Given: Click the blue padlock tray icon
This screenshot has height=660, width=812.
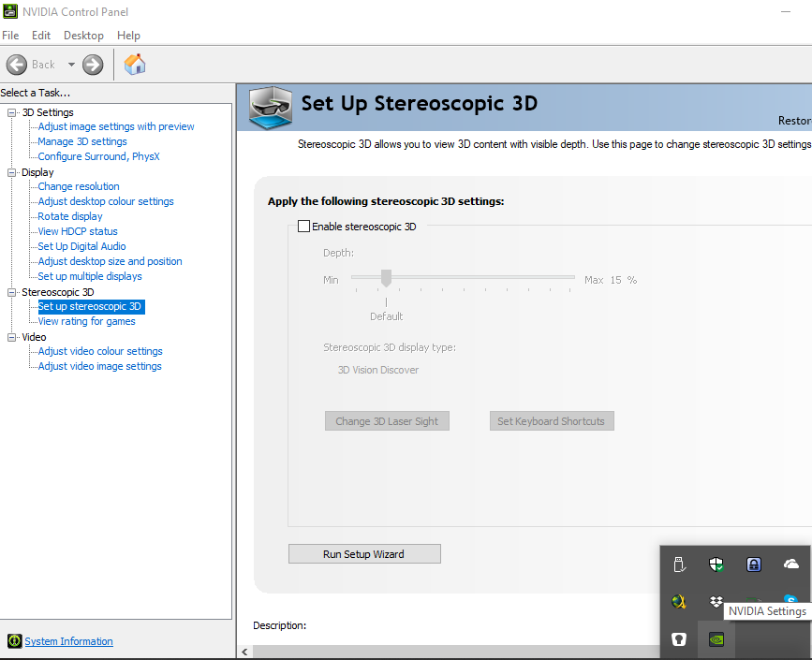Looking at the screenshot, I should coord(754,565).
